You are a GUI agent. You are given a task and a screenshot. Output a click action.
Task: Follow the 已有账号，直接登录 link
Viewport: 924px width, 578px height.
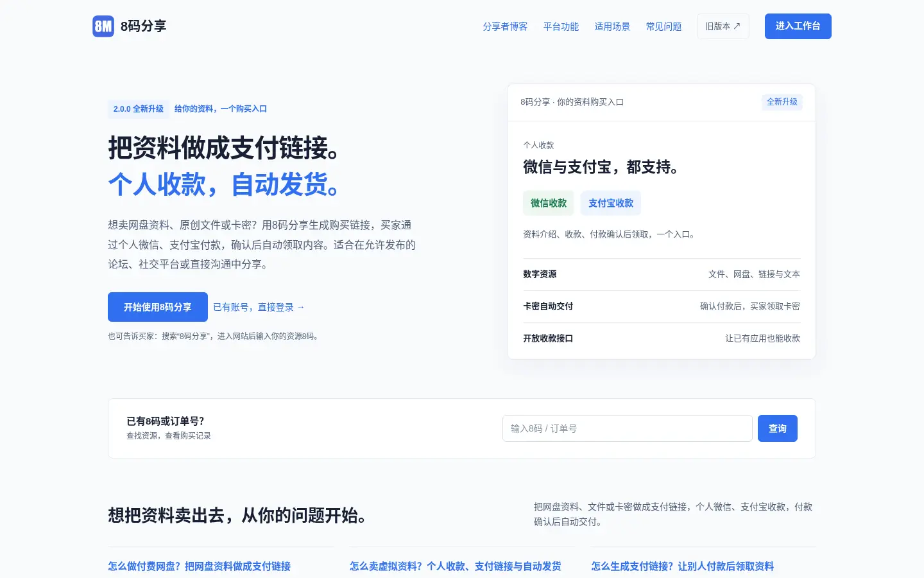click(259, 307)
